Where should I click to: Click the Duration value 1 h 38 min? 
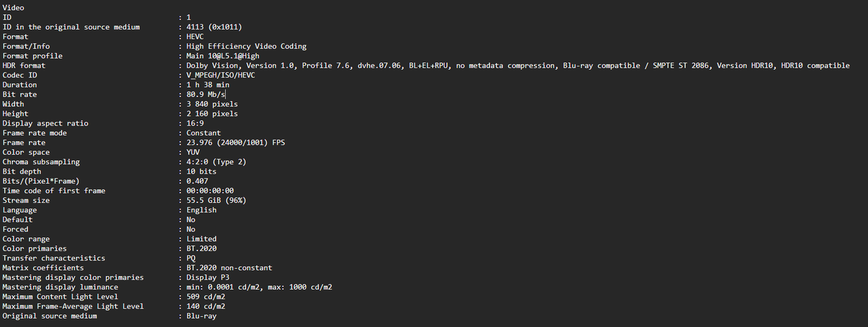[208, 85]
